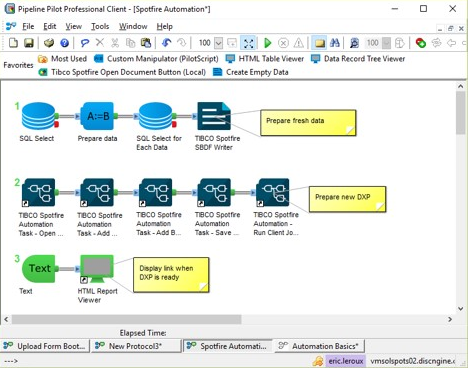Click the server name vmsolspots02.discngine
This screenshot has width=468, height=368.
[413, 361]
